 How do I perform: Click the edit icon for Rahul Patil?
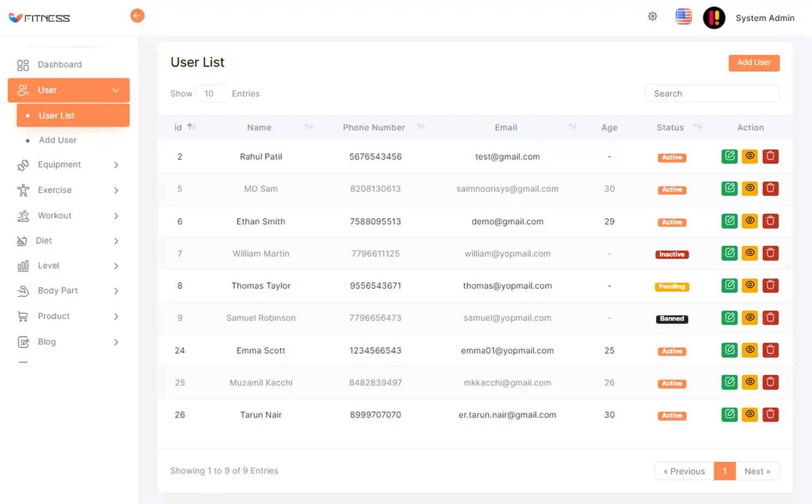tap(729, 156)
